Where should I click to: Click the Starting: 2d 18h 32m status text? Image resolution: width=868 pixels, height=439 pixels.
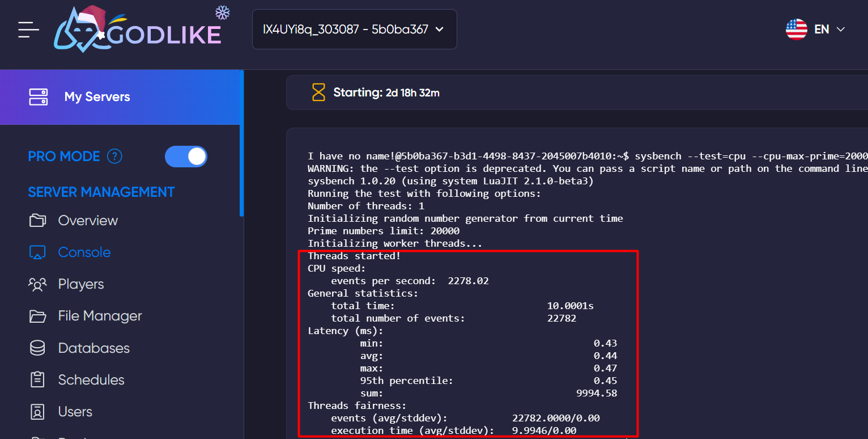tap(386, 92)
